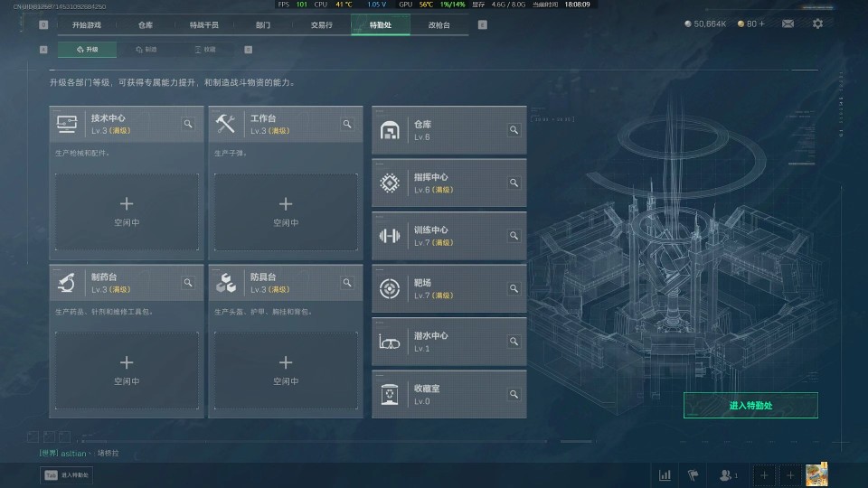Click the 技术中心 magnifier icon
Viewport: 868px width, 488px height.
(x=188, y=124)
